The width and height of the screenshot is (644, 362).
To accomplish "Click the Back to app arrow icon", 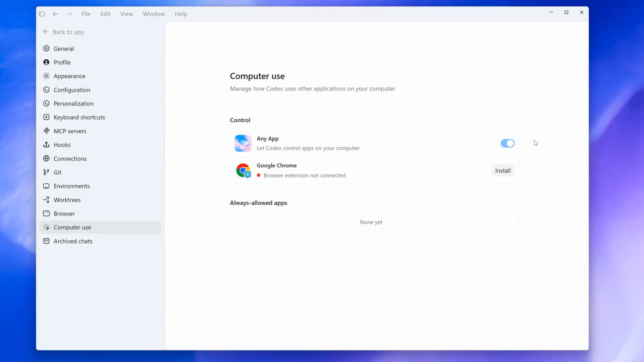I will tap(46, 32).
